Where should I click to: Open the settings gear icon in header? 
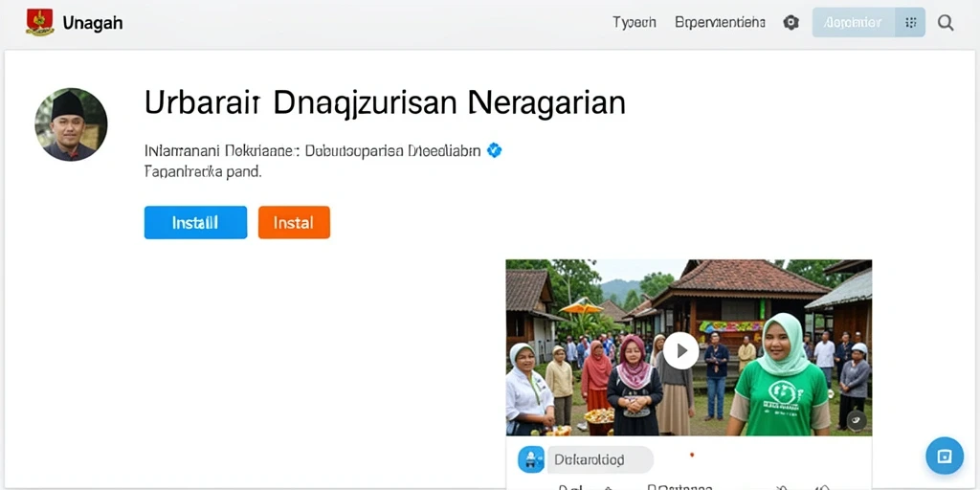click(791, 23)
